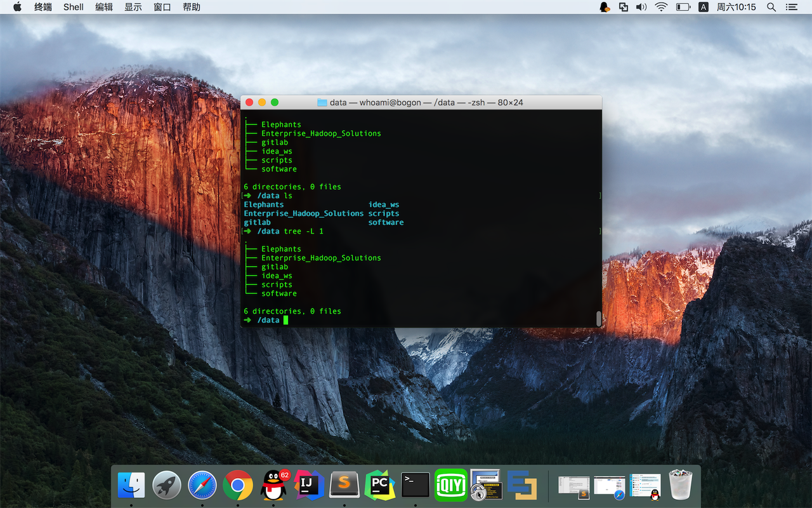The image size is (812, 508).
Task: Click the green zoom button of Terminal
Action: click(275, 102)
